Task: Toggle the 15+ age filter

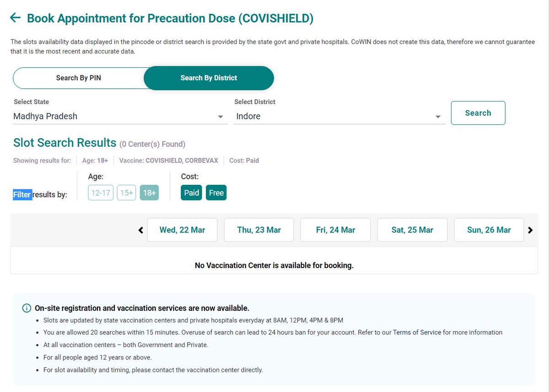Action: click(x=127, y=193)
